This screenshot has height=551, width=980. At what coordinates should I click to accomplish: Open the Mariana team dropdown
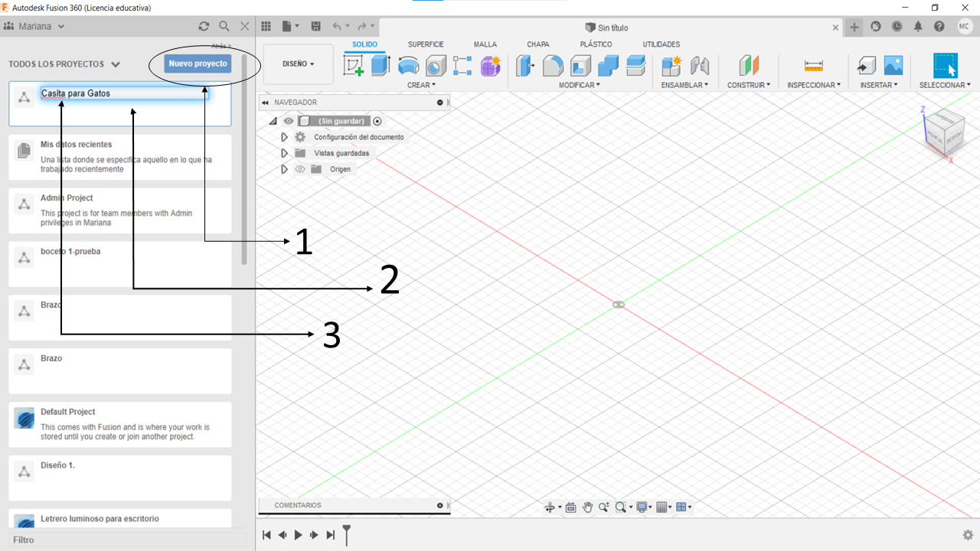point(35,26)
